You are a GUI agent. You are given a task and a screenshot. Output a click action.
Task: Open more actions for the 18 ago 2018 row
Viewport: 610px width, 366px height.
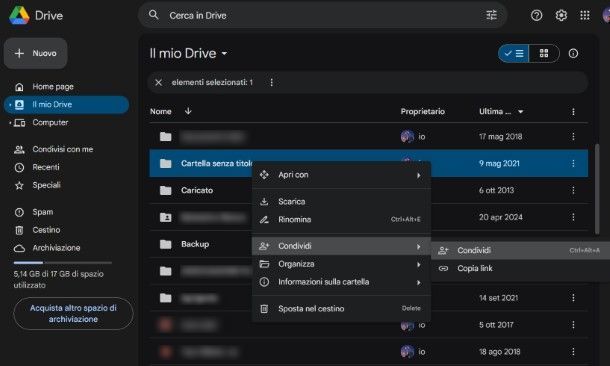click(x=573, y=352)
